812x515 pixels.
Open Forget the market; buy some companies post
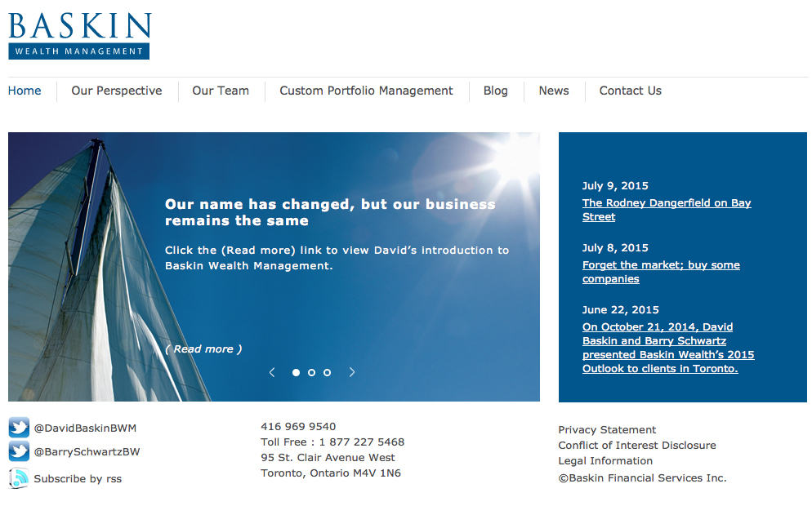click(x=661, y=272)
